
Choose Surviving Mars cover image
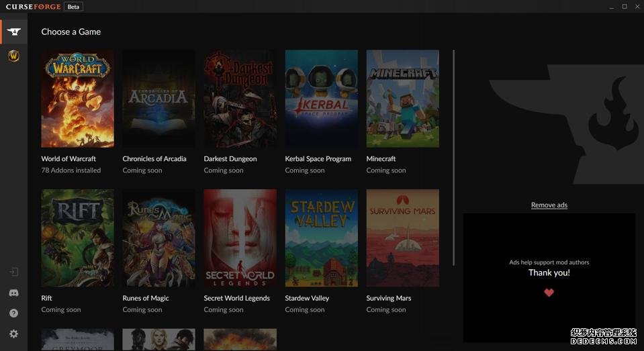click(402, 238)
